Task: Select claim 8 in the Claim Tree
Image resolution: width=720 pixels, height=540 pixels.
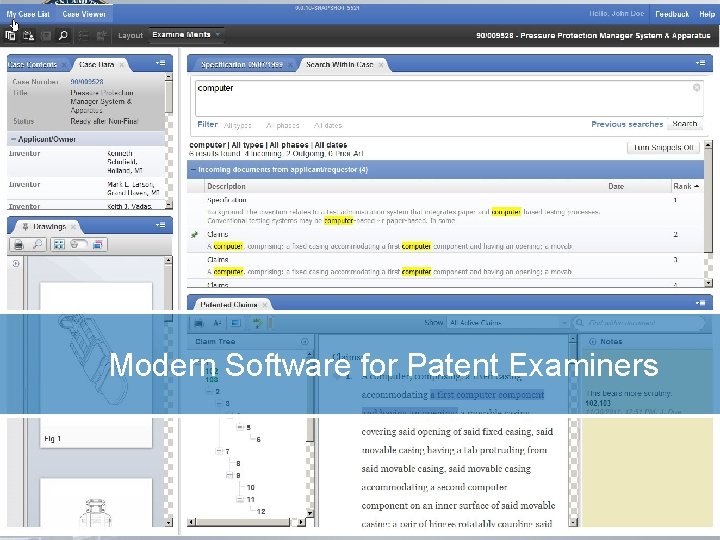Action: tap(238, 463)
